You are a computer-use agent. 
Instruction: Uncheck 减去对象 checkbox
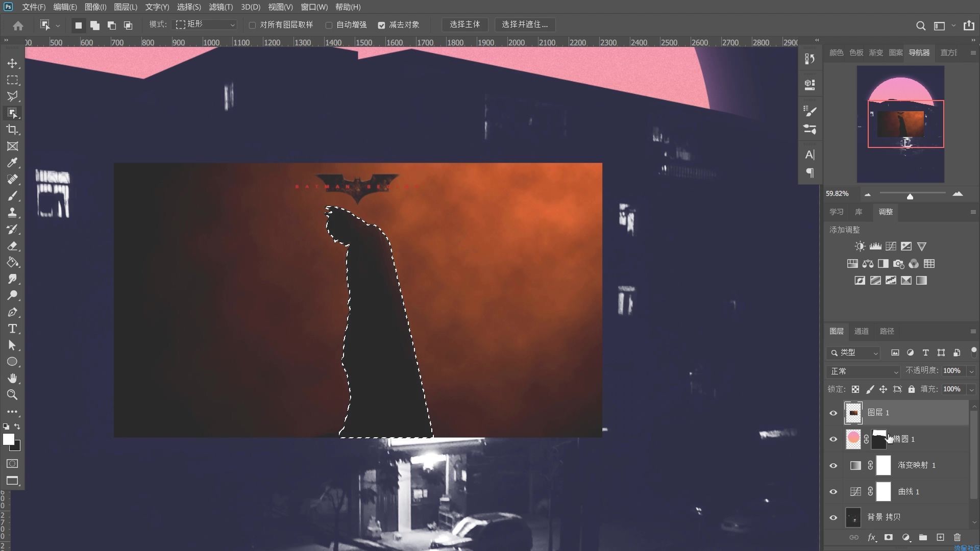381,25
